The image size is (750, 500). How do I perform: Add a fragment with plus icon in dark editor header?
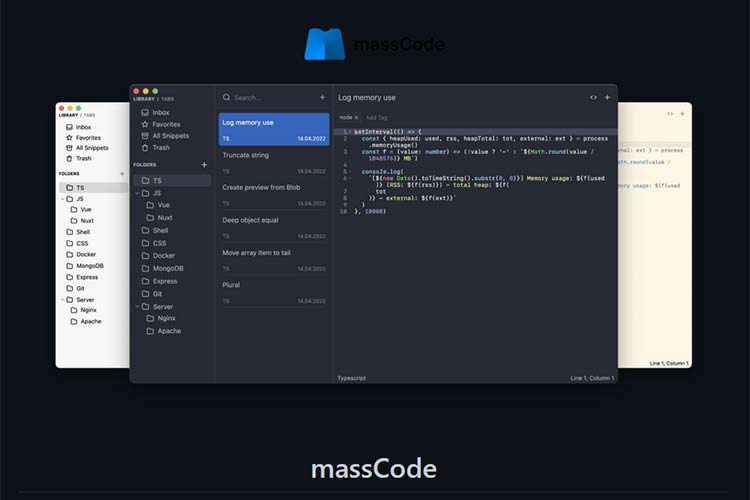(607, 98)
